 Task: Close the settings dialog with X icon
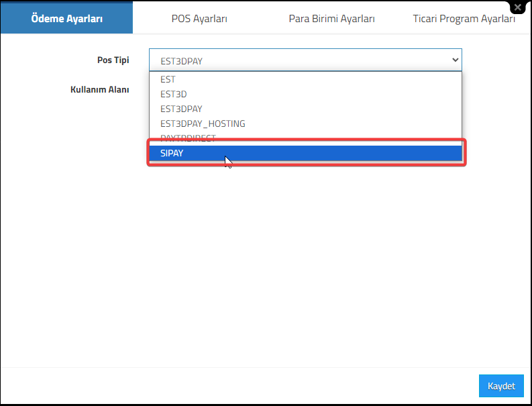coord(518,7)
